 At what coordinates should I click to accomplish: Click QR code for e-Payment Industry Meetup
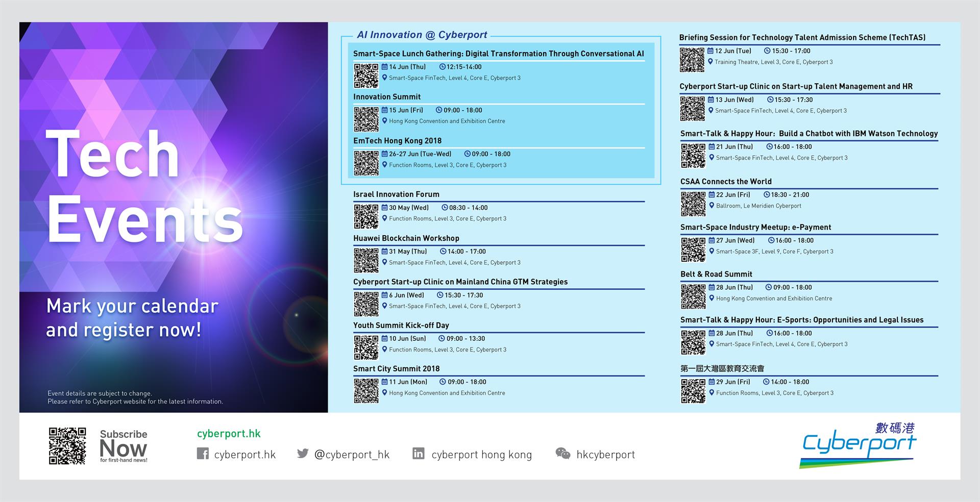pos(693,249)
